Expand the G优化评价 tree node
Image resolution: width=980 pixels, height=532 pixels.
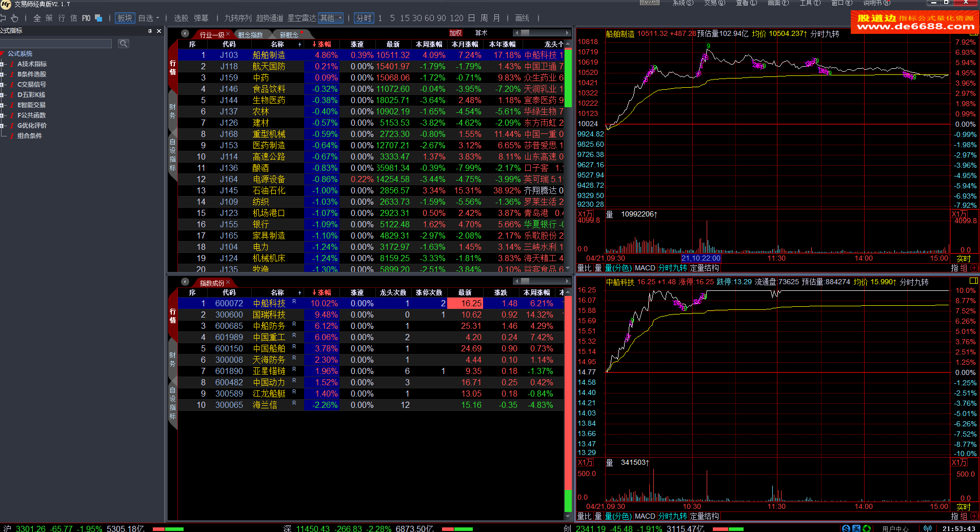(x=3, y=126)
